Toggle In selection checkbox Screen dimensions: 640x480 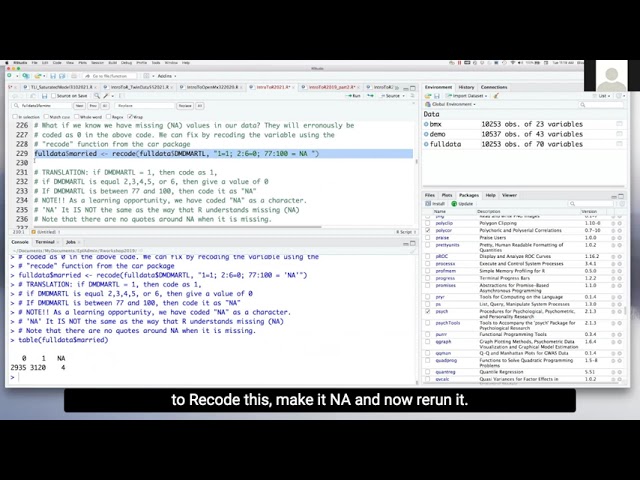[15, 117]
